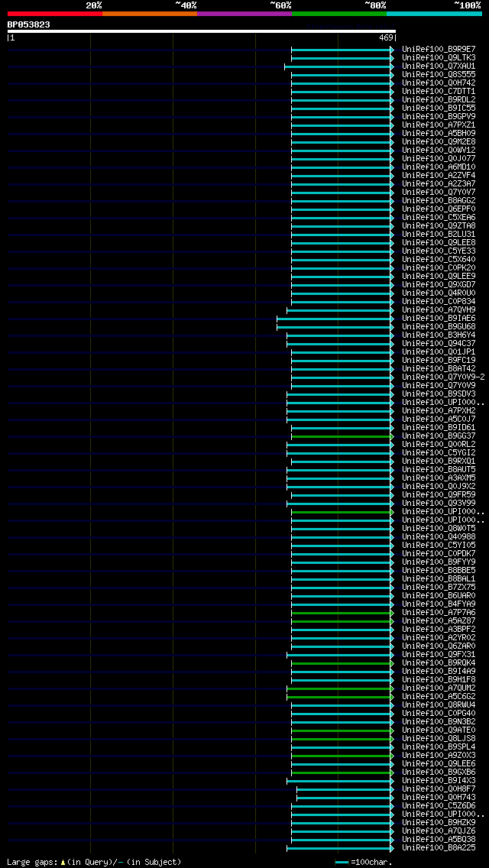Click the alignment bar for UniRef100_B9IAE6

point(335,319)
